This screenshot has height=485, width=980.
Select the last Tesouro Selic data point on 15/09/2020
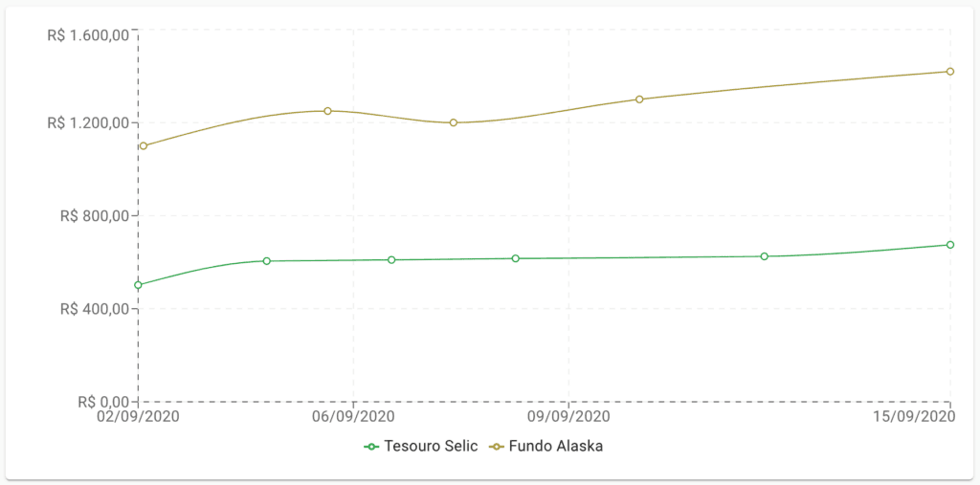click(x=950, y=244)
